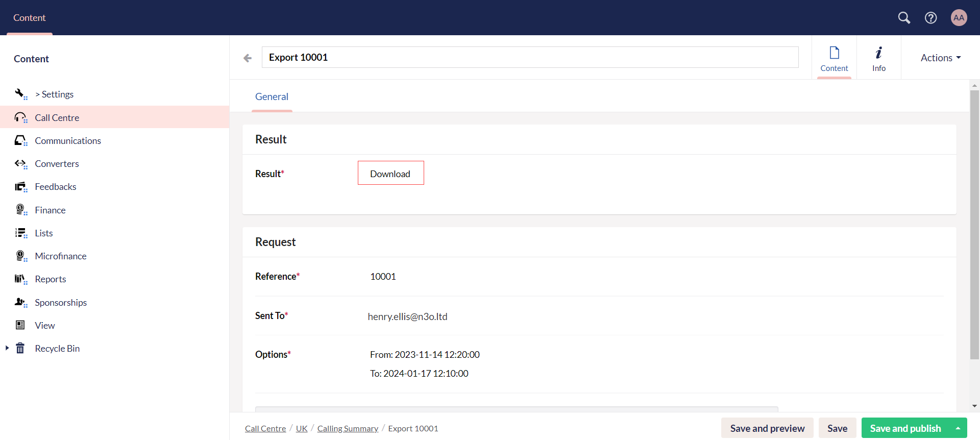Open Feedbacks in content tree
Viewport: 980px width, 440px height.
[x=56, y=186]
